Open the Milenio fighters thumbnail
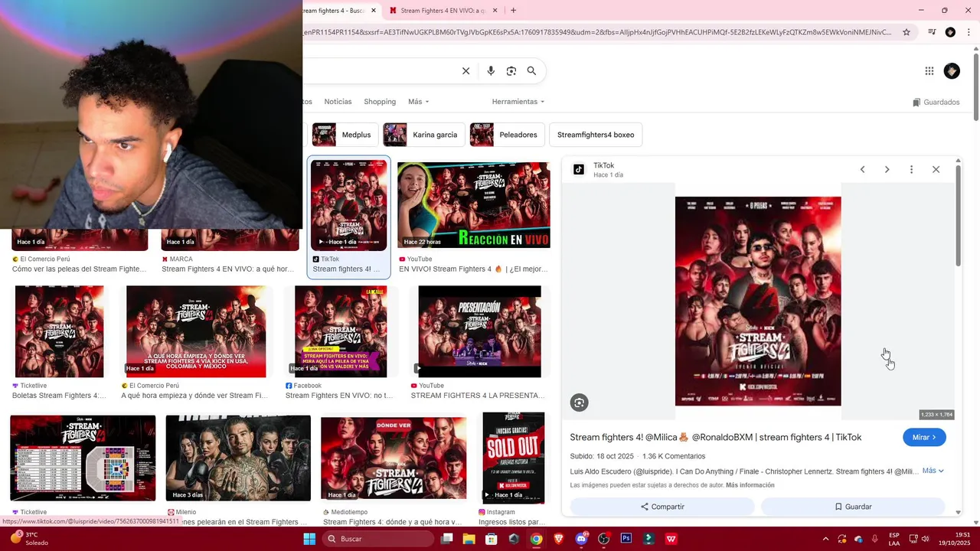The image size is (980, 551). point(238,458)
